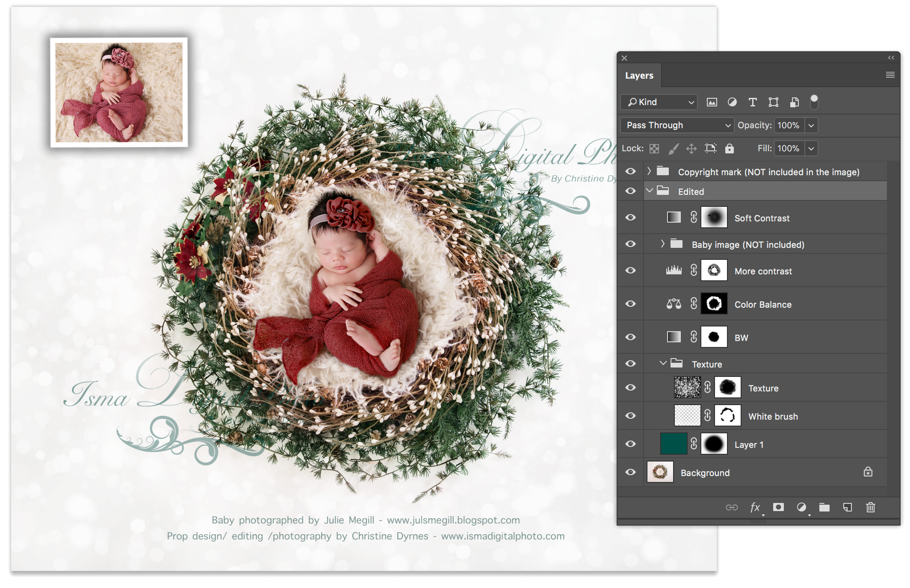Viewport: 910px width, 588px height.
Task: Select the Color Balance layer name
Action: [763, 305]
